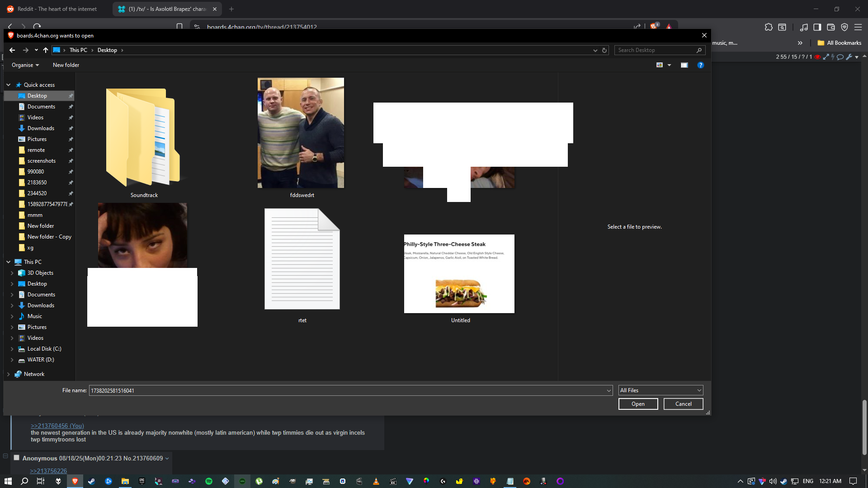Open the All Files type dropdown
This screenshot has width=868, height=488.
coord(660,390)
